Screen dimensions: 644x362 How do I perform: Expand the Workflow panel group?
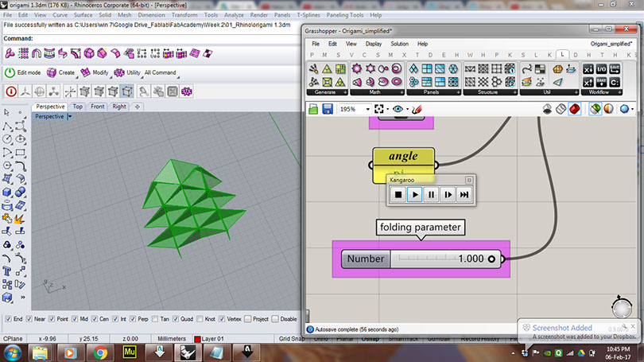tap(619, 92)
